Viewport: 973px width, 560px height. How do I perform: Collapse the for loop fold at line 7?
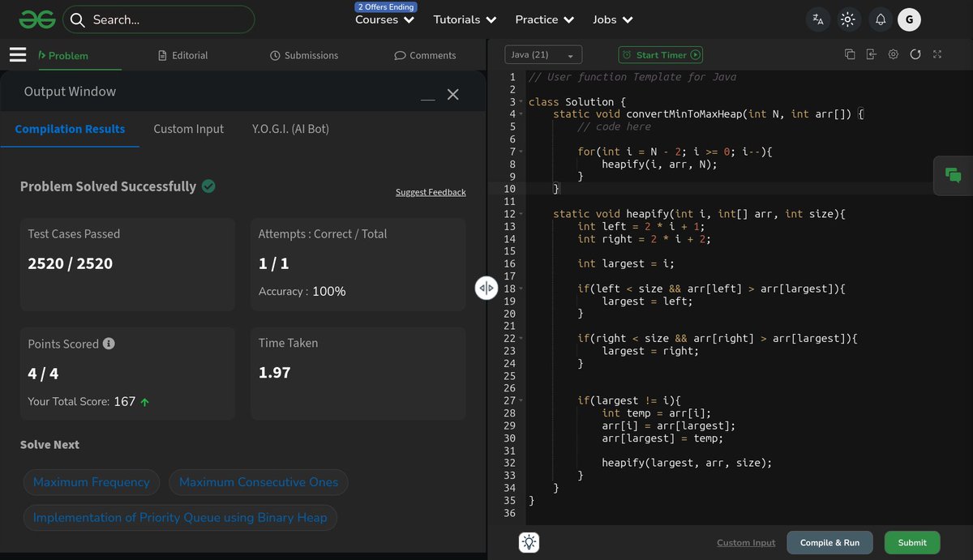pyautogui.click(x=521, y=152)
